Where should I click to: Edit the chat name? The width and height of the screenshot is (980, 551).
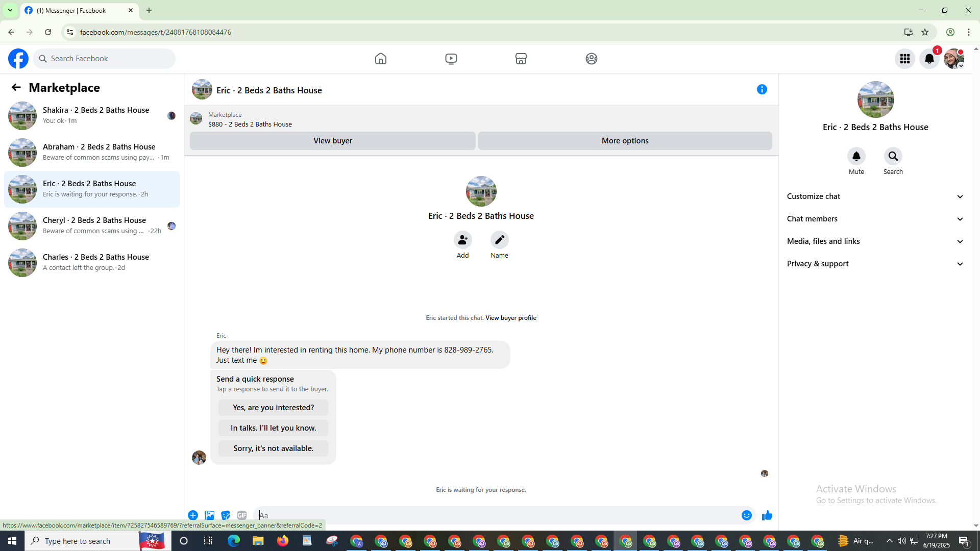pyautogui.click(x=500, y=240)
